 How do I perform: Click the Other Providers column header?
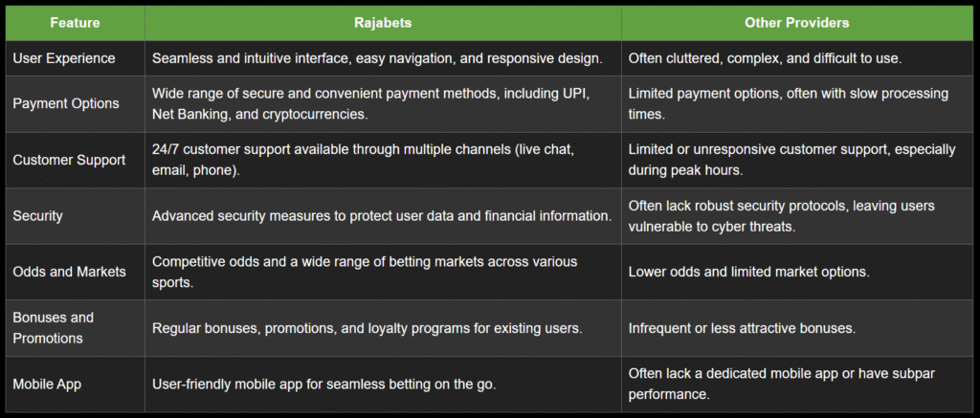pos(797,23)
